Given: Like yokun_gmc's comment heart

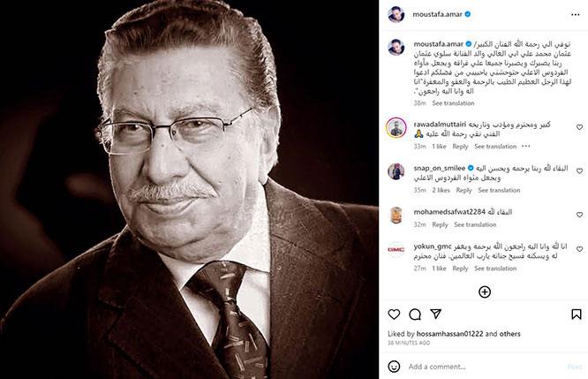Looking at the screenshot, I should click(x=579, y=249).
